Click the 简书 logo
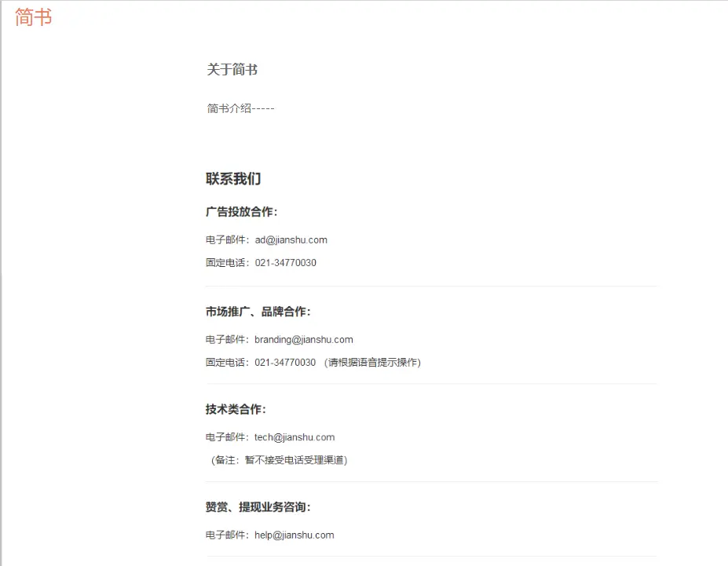 click(34, 17)
